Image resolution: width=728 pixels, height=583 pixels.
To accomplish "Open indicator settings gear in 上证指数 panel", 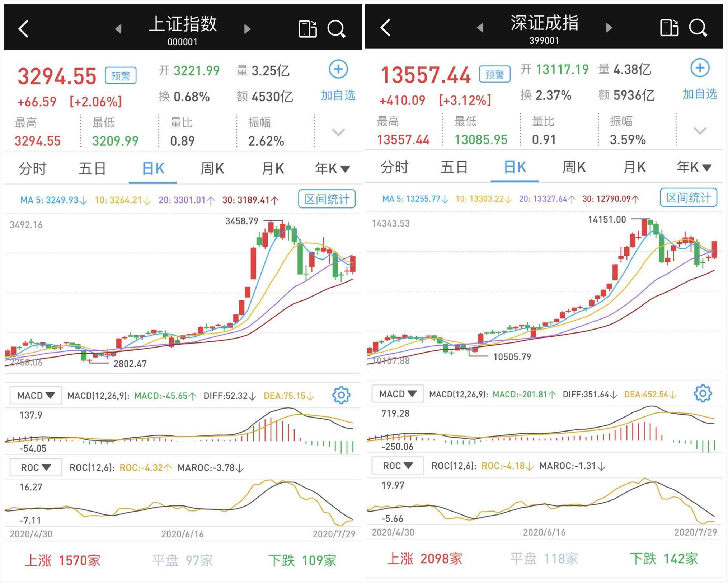I will click(341, 395).
